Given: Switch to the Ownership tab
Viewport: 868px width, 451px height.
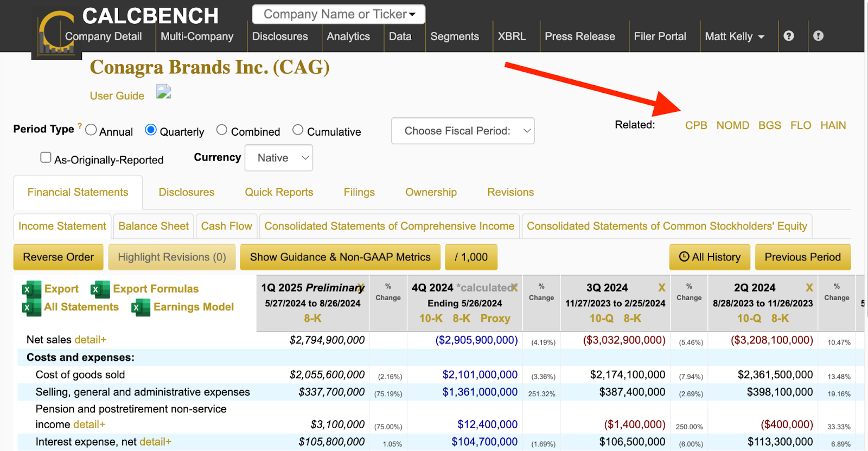Looking at the screenshot, I should click(431, 192).
